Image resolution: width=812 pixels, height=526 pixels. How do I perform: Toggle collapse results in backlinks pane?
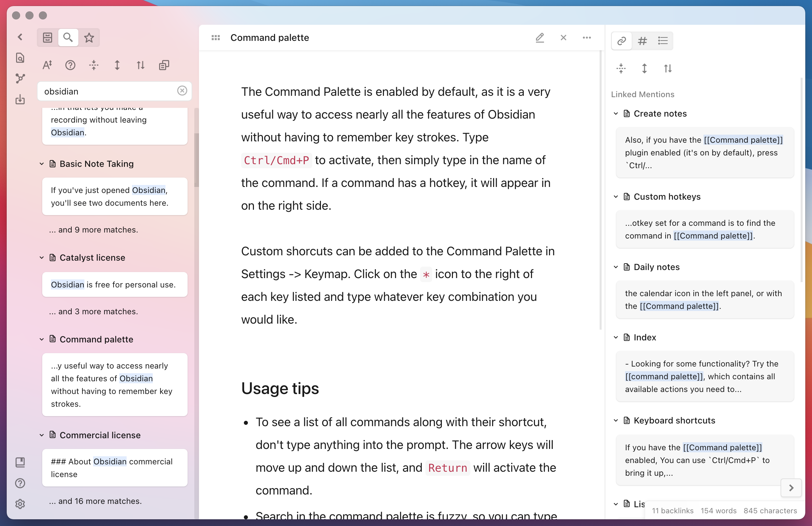click(621, 68)
